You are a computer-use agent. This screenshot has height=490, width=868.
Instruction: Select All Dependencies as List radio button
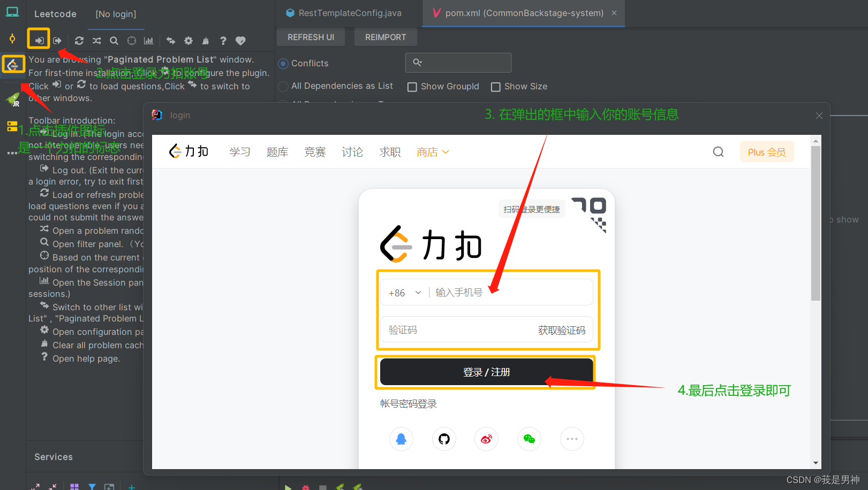(x=283, y=86)
